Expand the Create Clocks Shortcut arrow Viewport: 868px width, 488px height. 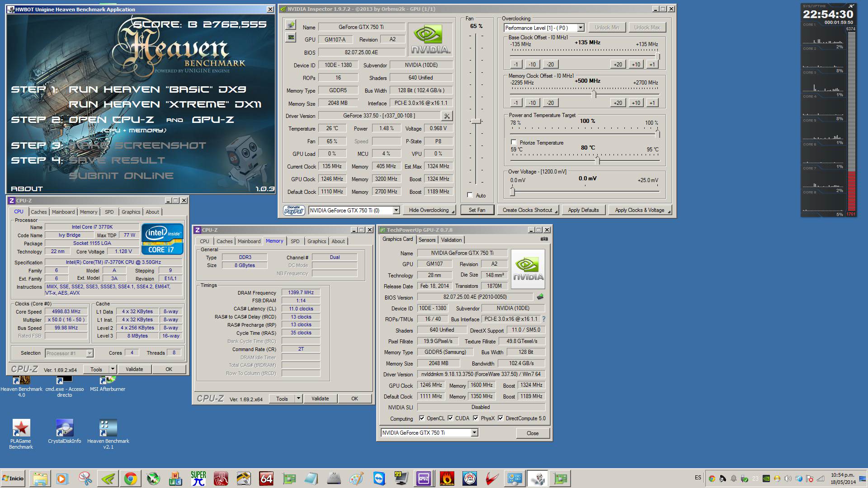point(556,211)
